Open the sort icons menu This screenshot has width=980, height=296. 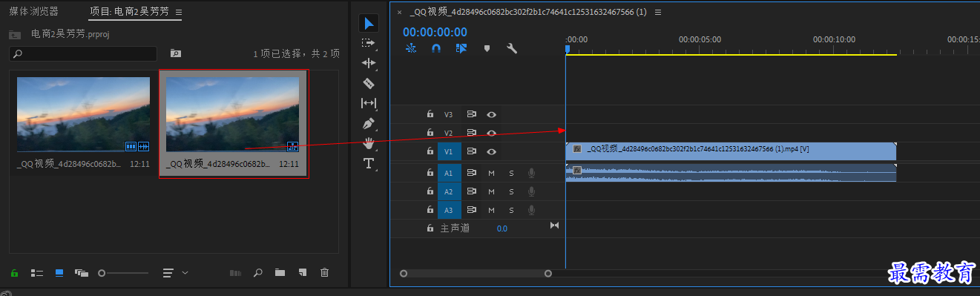(168, 273)
